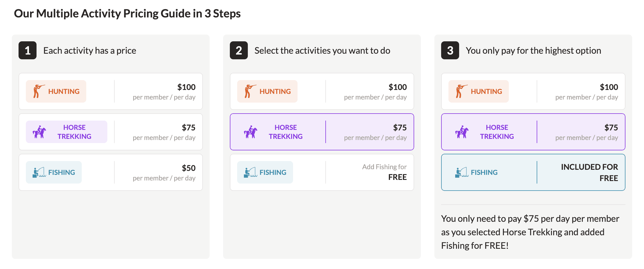Click the HUNTING label in step 1
644x269 pixels.
click(64, 91)
